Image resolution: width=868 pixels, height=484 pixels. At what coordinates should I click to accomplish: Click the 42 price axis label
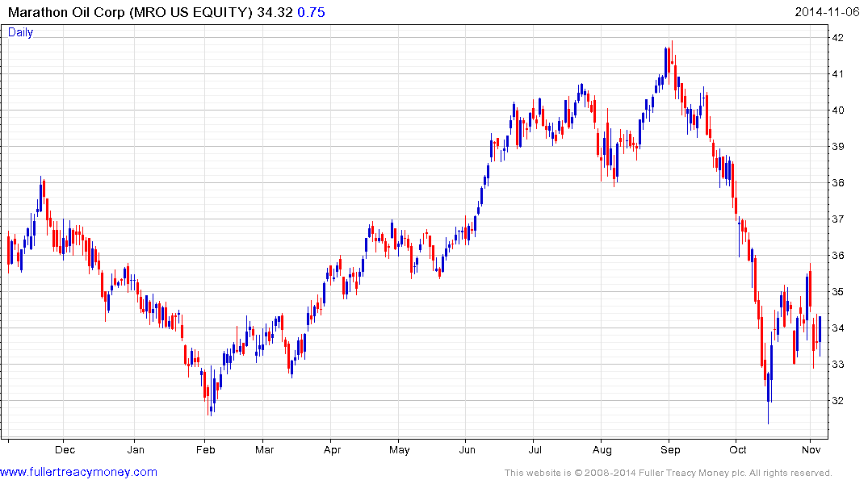[x=837, y=38]
